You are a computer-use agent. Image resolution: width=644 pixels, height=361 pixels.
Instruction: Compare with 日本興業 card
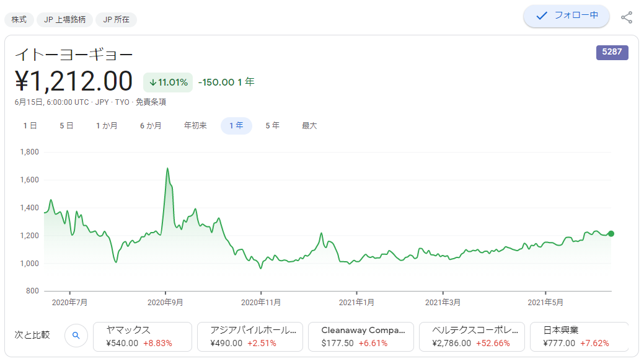tap(579, 337)
